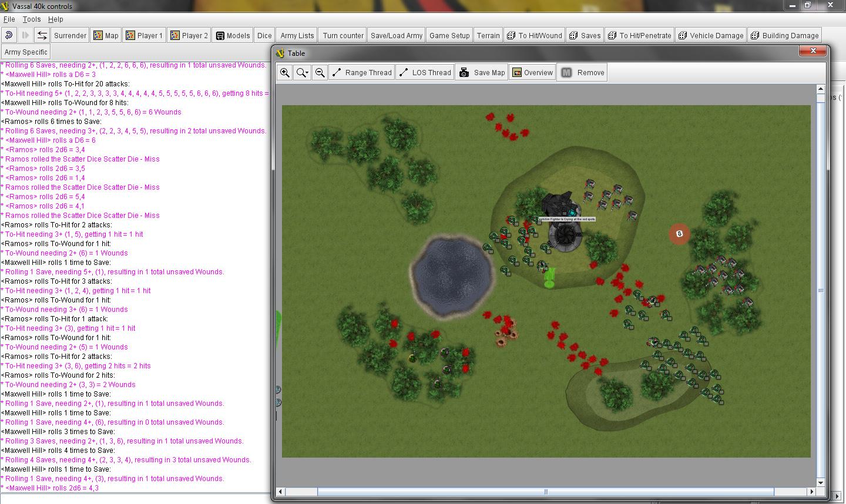Minimize the Vassal 40k controls window
The image size is (846, 504).
(793, 5)
